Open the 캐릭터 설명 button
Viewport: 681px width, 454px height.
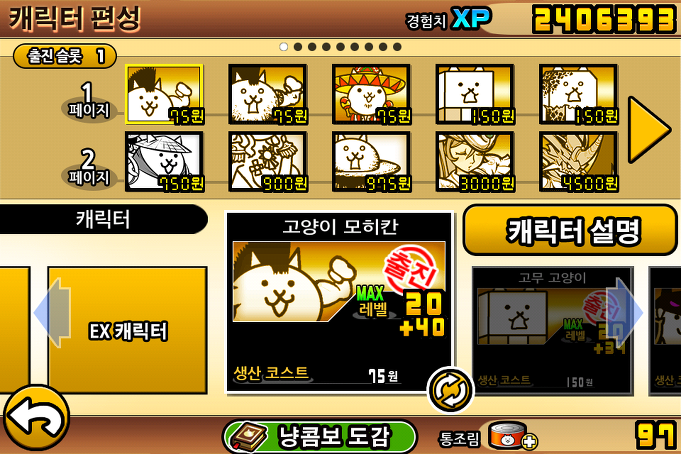click(570, 230)
